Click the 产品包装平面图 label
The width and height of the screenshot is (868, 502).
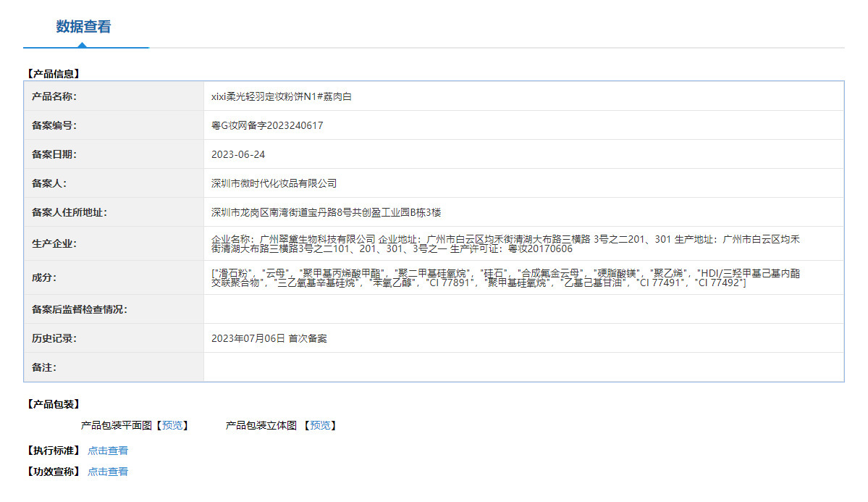click(117, 425)
